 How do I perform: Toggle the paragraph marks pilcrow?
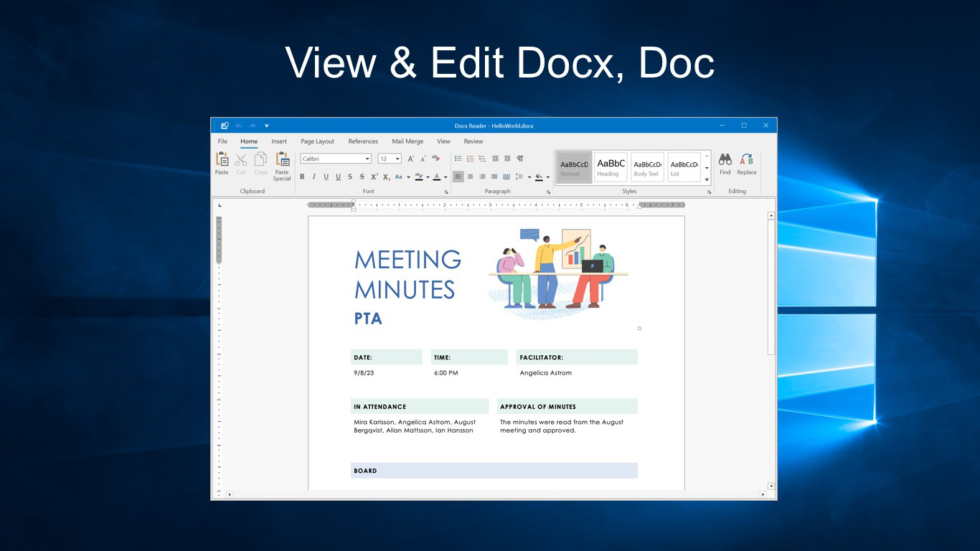520,159
